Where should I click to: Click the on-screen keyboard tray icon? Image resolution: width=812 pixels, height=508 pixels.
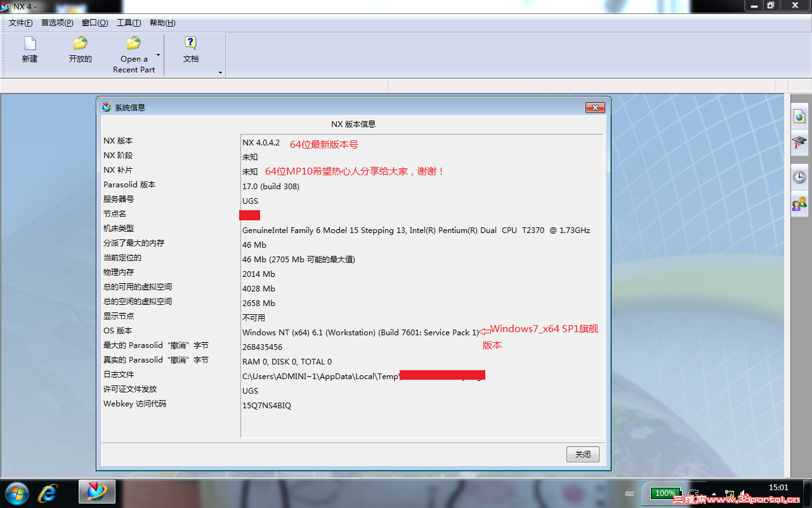coord(630,493)
